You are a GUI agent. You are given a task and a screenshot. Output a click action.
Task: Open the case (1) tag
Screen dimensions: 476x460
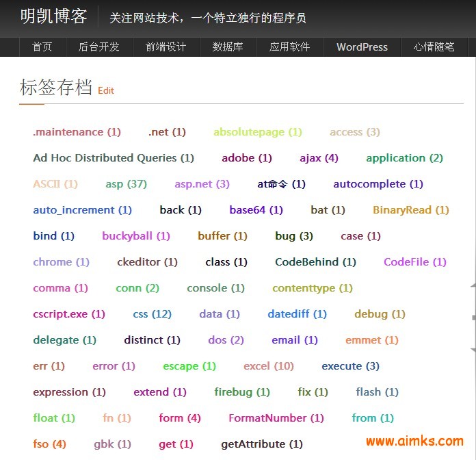(360, 236)
